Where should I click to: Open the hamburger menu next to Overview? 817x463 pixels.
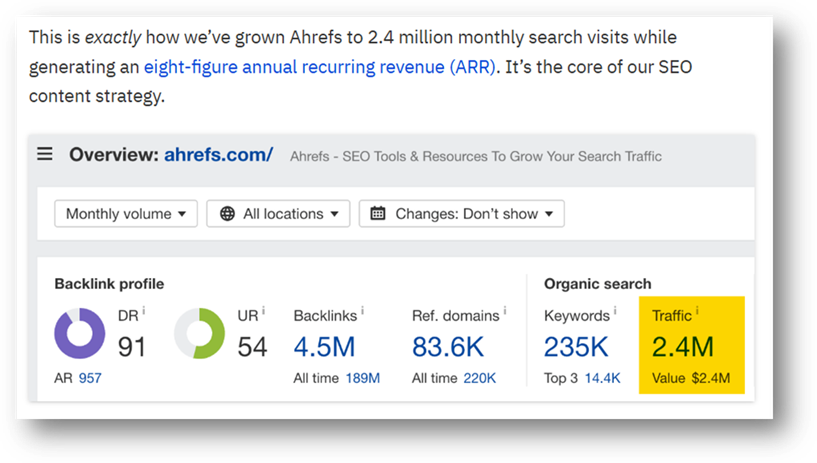(45, 154)
